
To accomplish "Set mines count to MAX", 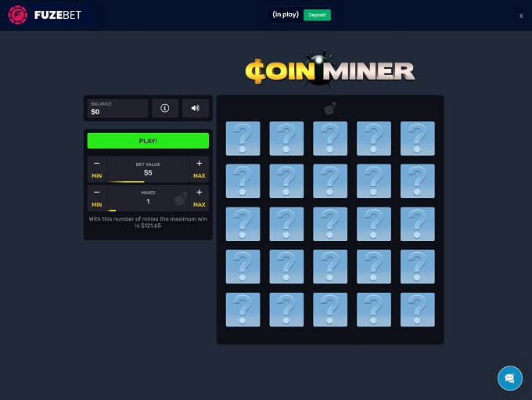I will (x=199, y=205).
